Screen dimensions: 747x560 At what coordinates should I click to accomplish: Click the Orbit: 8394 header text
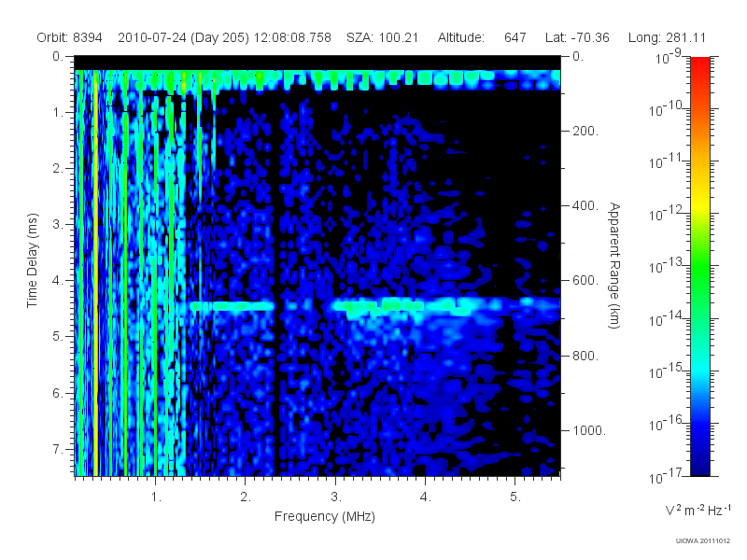(x=69, y=37)
